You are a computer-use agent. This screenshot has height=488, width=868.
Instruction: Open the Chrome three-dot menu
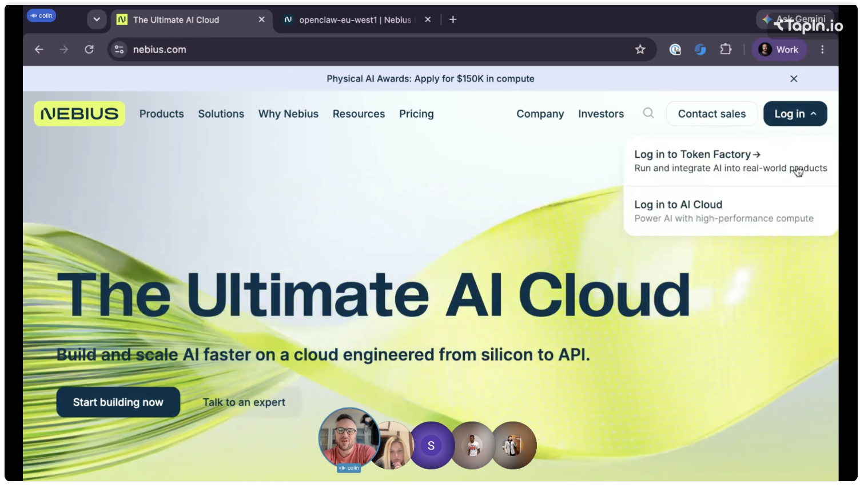[x=822, y=50]
